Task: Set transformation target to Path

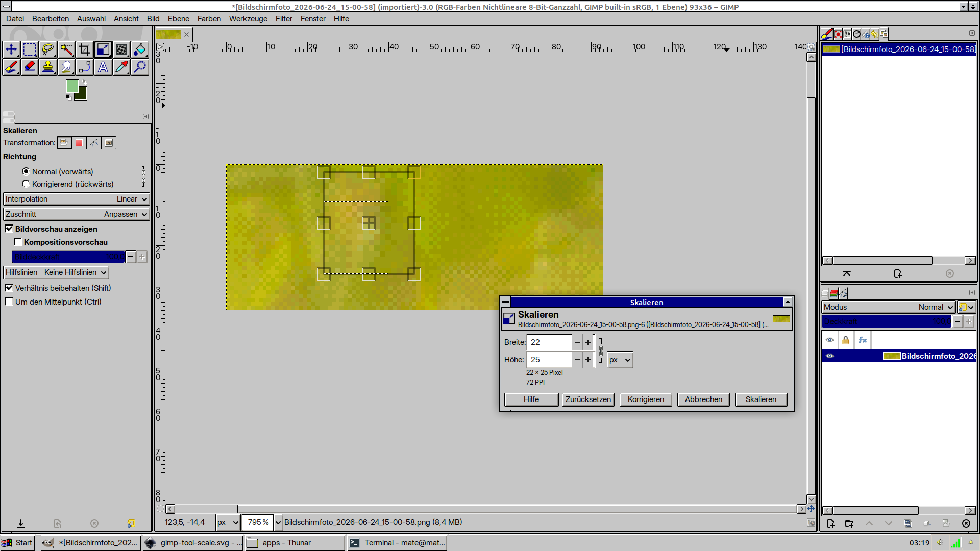Action: coord(94,143)
